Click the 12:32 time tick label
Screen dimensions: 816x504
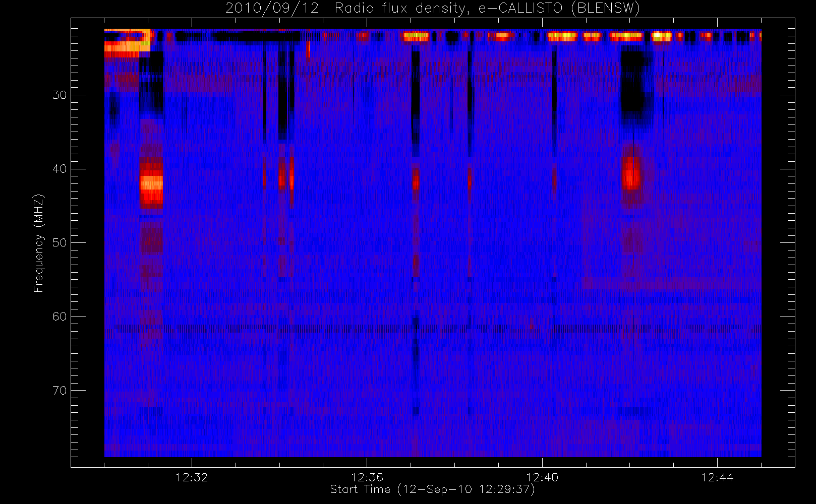192,477
